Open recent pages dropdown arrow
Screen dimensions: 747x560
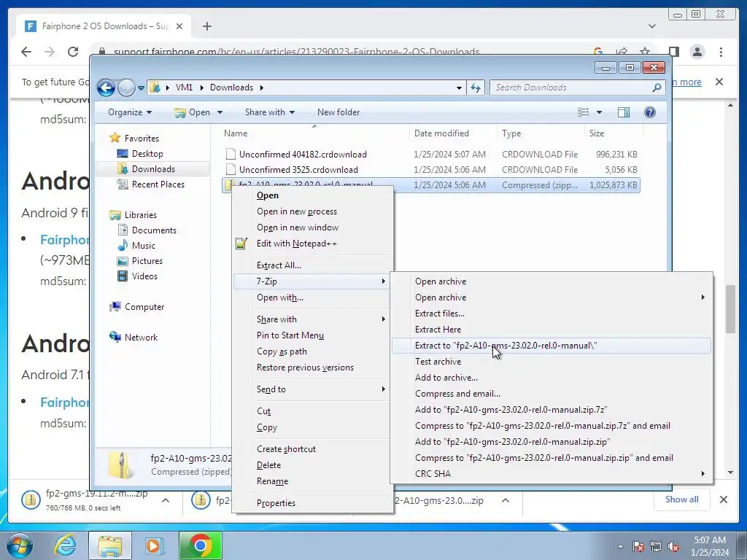coord(141,87)
